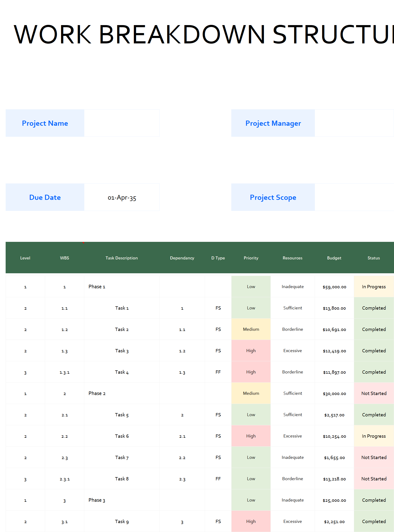Select the Task Description column header

[x=122, y=258]
